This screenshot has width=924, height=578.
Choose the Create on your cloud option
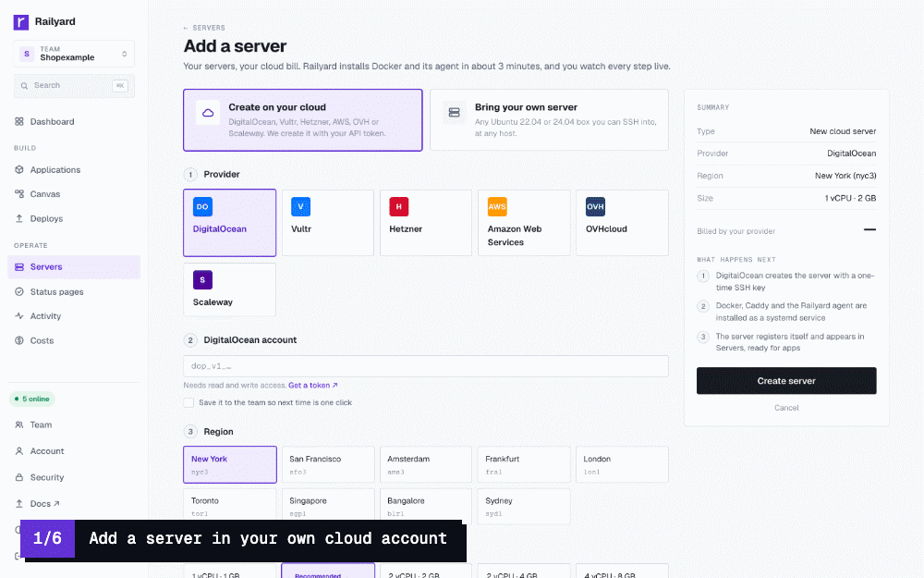(x=303, y=120)
